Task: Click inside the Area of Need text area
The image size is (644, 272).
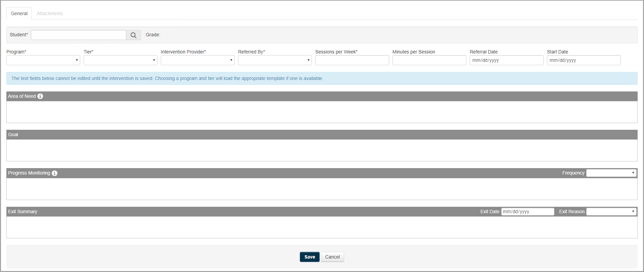Action: (x=322, y=112)
